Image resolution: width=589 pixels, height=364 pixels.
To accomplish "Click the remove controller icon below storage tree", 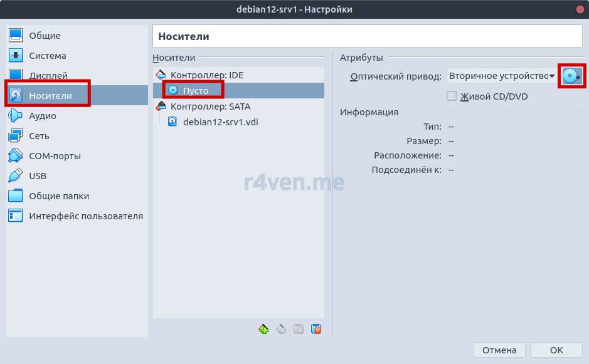I will click(282, 329).
